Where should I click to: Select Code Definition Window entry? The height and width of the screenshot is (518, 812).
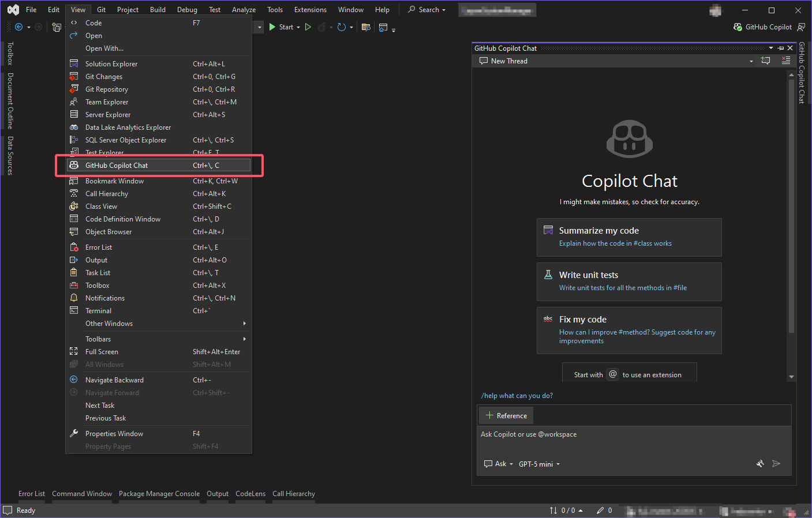pyautogui.click(x=159, y=219)
